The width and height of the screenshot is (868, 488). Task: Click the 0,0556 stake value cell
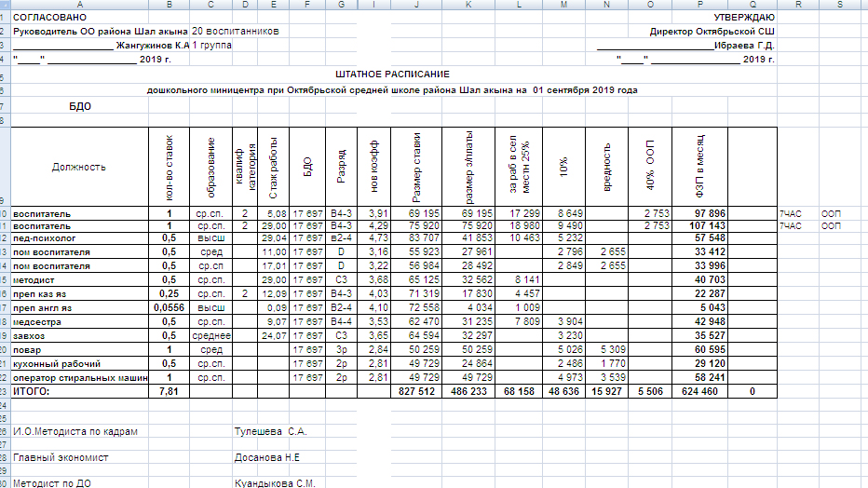169,305
